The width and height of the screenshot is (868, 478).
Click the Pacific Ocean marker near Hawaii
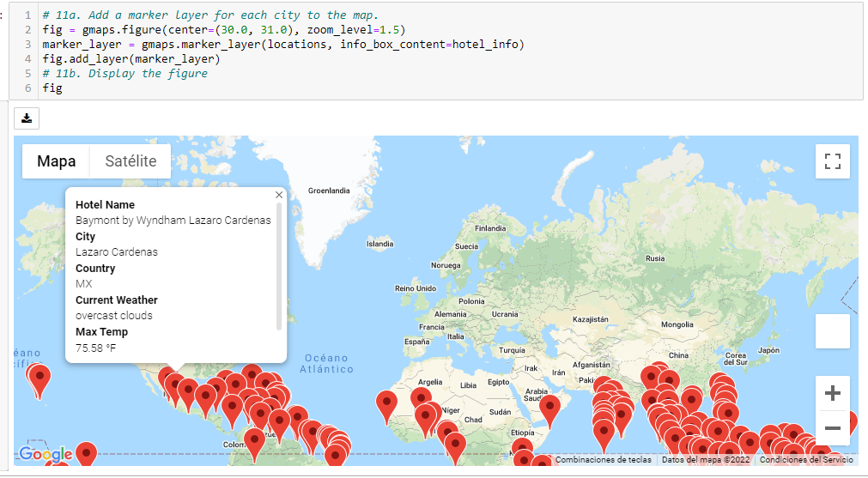point(39,378)
